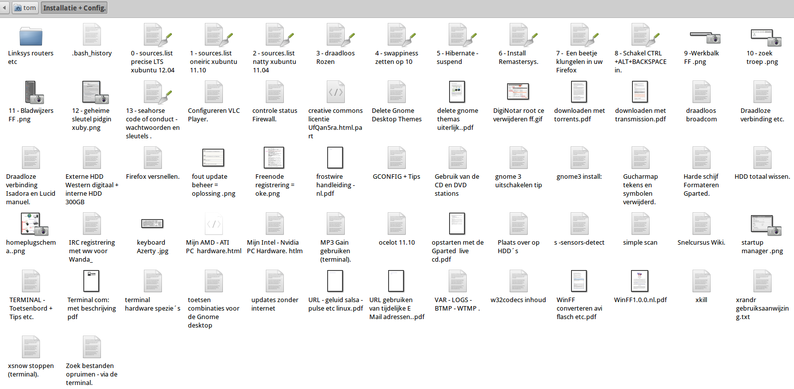Image resolution: width=794 pixels, height=389 pixels.
Task: Click the 'gnome 3 uitschakelen tip' file name
Action: [x=518, y=181]
